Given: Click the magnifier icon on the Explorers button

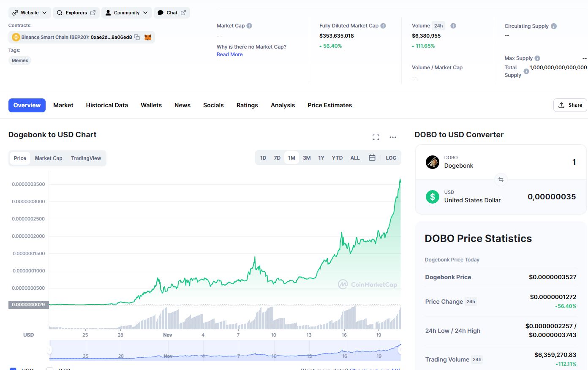Looking at the screenshot, I should point(60,13).
